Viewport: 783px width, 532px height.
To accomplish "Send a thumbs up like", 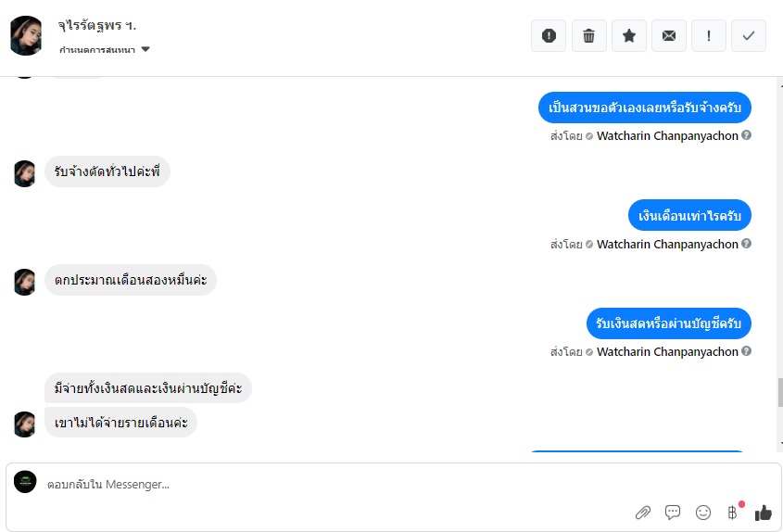I will 763,513.
